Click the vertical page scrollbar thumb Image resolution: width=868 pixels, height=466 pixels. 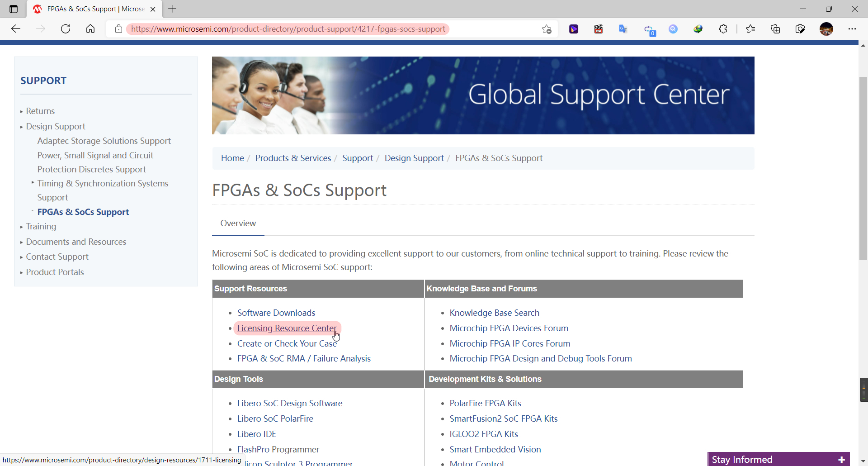pyautogui.click(x=863, y=169)
